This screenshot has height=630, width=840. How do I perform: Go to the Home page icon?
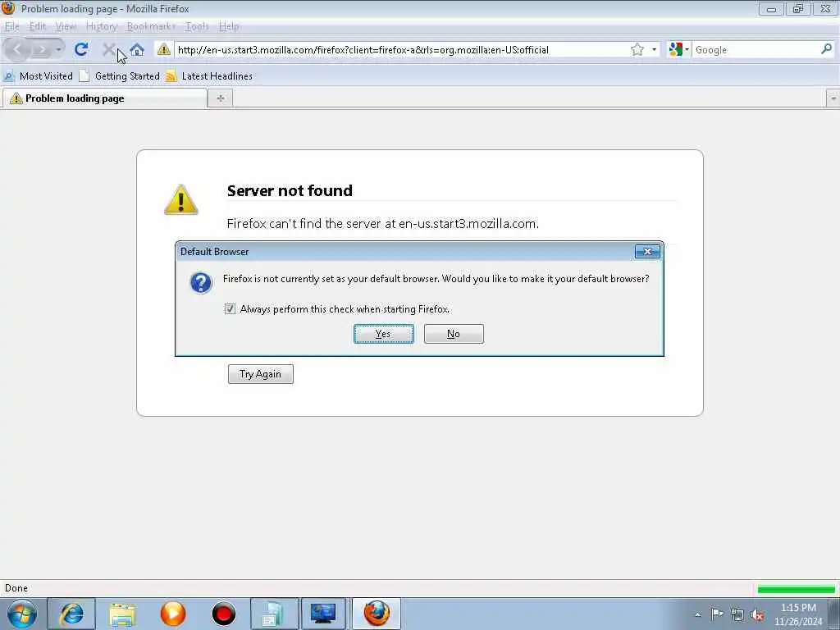tap(137, 50)
